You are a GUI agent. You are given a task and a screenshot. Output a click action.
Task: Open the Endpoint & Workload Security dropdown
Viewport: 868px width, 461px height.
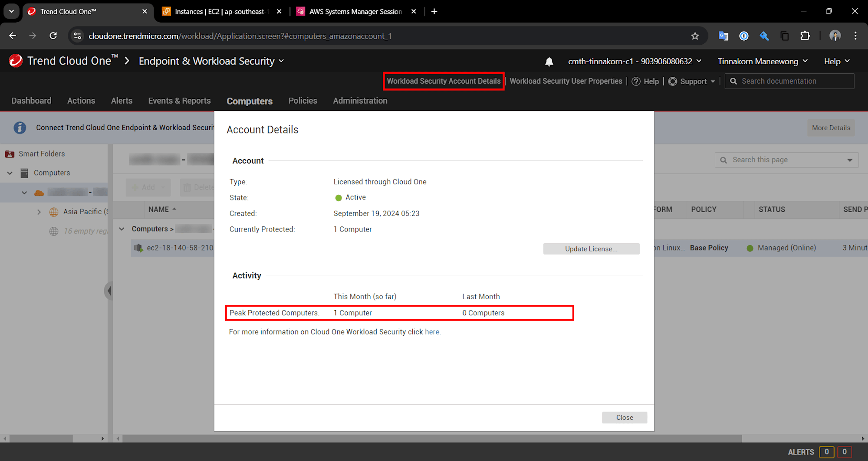pos(211,61)
